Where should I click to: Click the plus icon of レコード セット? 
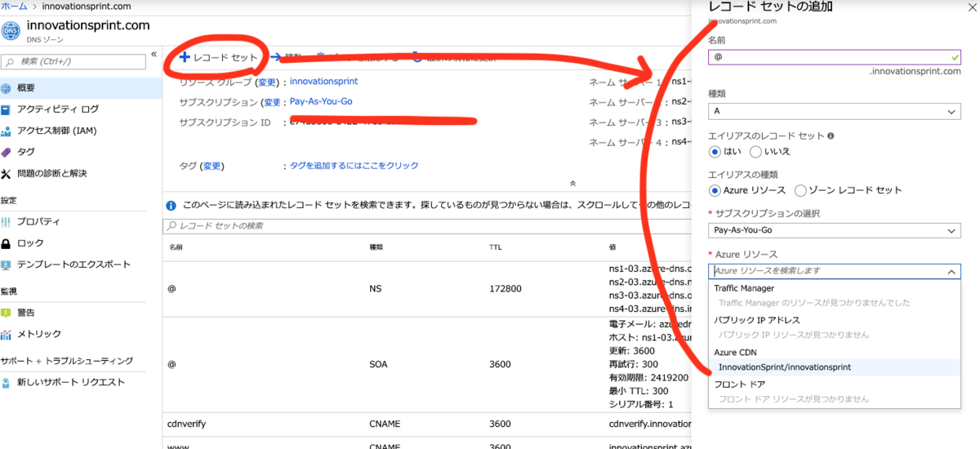click(x=185, y=57)
